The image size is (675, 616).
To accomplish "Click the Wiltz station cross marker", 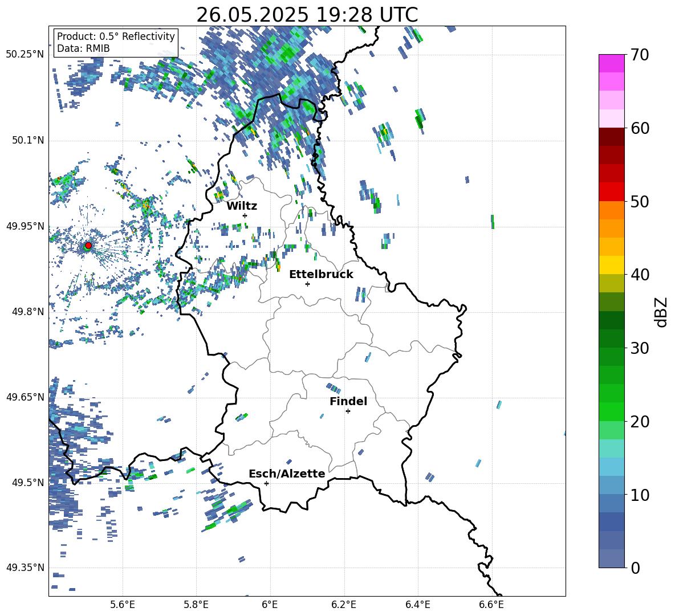I will click(x=245, y=215).
